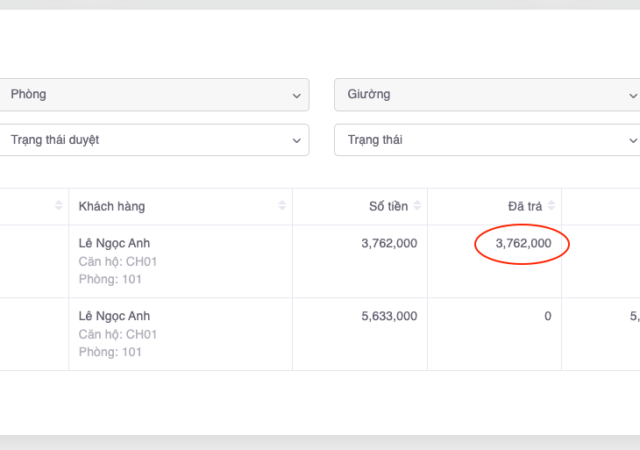The width and height of the screenshot is (640, 450).
Task: Sort table by Khách hàng sort arrows
Action: click(282, 206)
